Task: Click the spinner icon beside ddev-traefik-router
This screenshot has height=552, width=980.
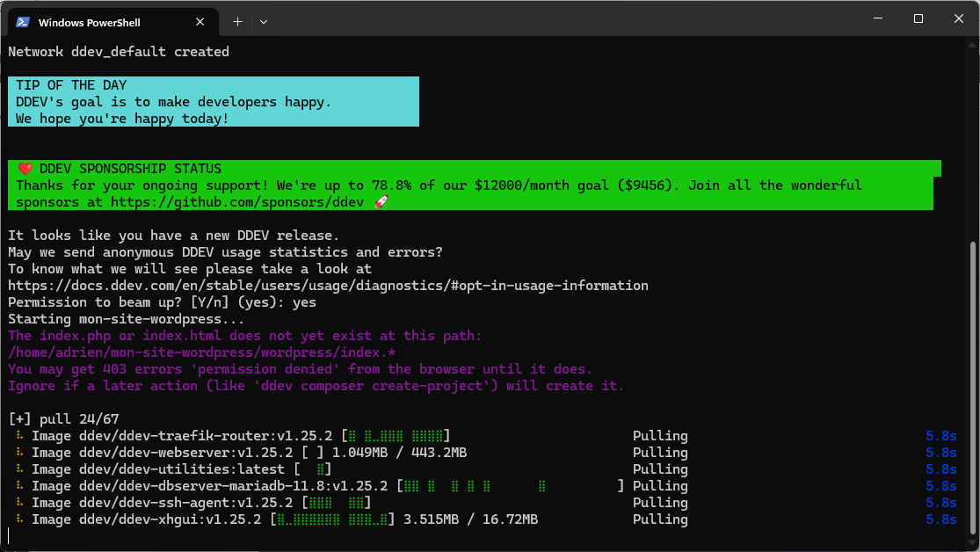Action: tap(19, 435)
